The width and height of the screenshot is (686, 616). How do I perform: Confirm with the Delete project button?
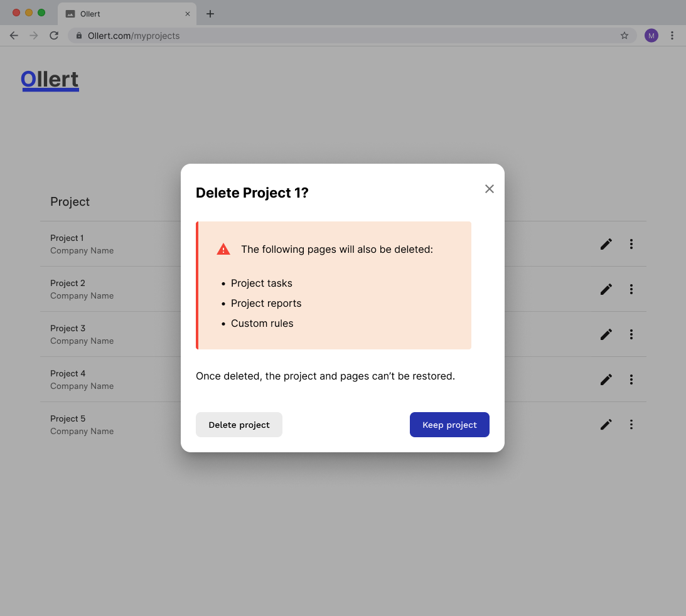pyautogui.click(x=238, y=425)
